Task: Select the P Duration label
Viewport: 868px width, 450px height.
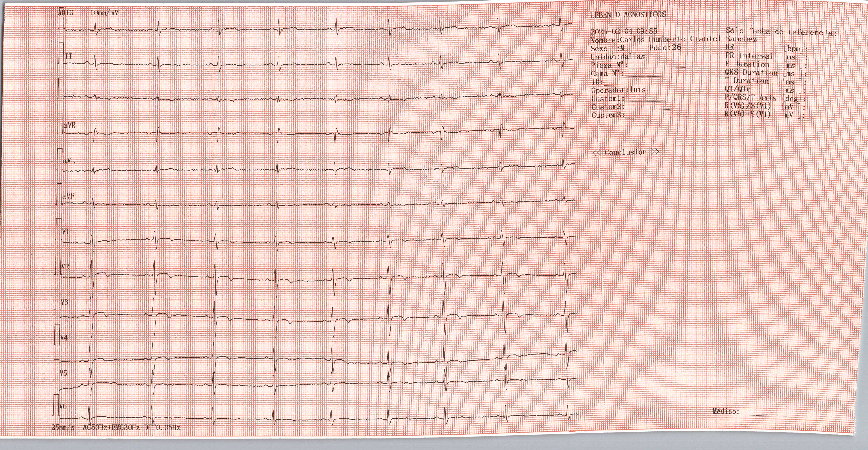Action: tap(747, 64)
